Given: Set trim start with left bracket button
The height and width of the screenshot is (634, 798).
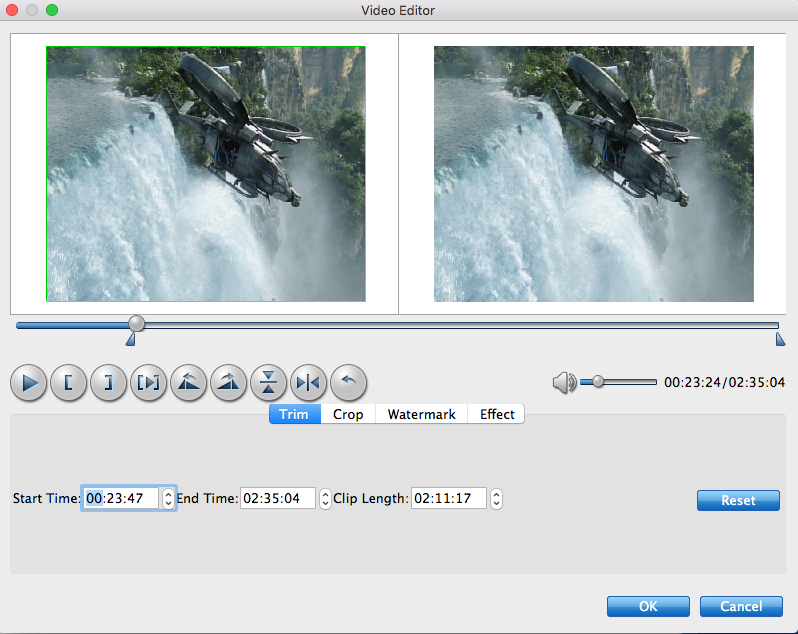Looking at the screenshot, I should [68, 382].
